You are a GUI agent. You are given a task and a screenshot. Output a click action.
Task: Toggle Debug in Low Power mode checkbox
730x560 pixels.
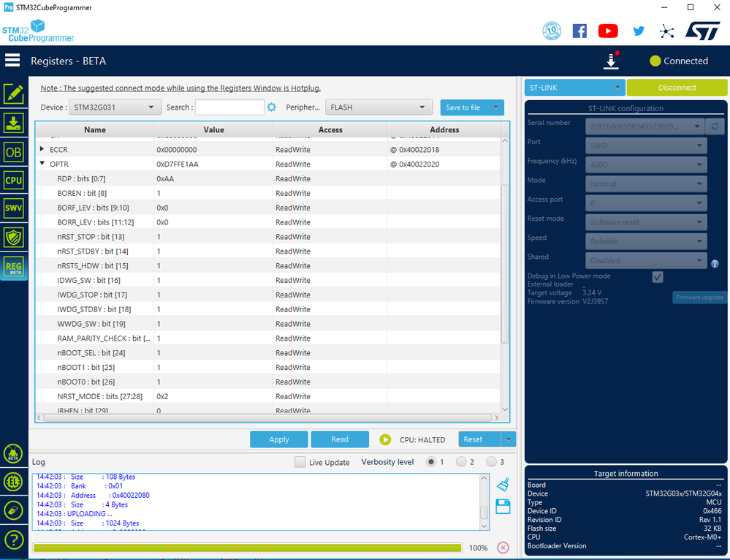point(658,277)
